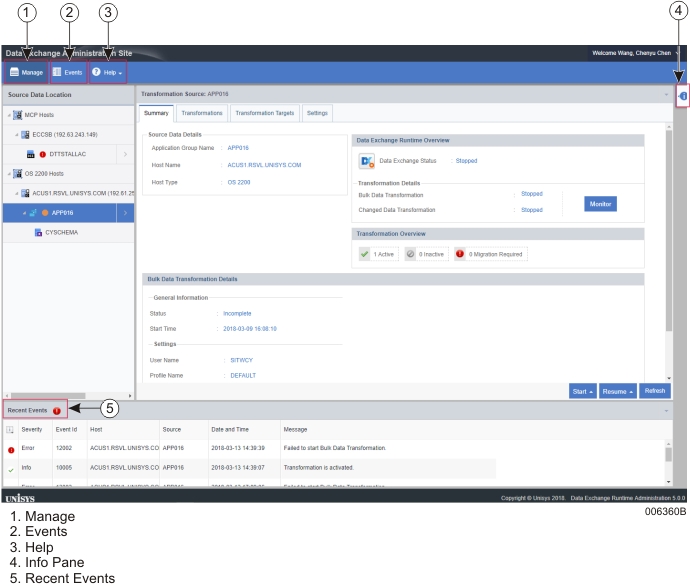Click the 0 Migration Required icon
The width and height of the screenshot is (690, 588).
point(460,254)
